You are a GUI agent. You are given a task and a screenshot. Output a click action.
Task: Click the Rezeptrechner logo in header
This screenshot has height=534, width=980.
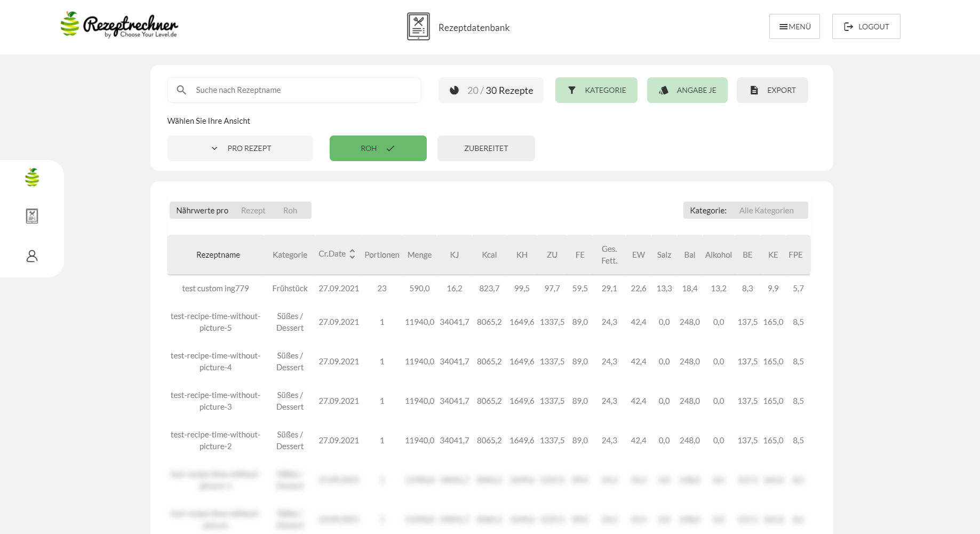(119, 25)
